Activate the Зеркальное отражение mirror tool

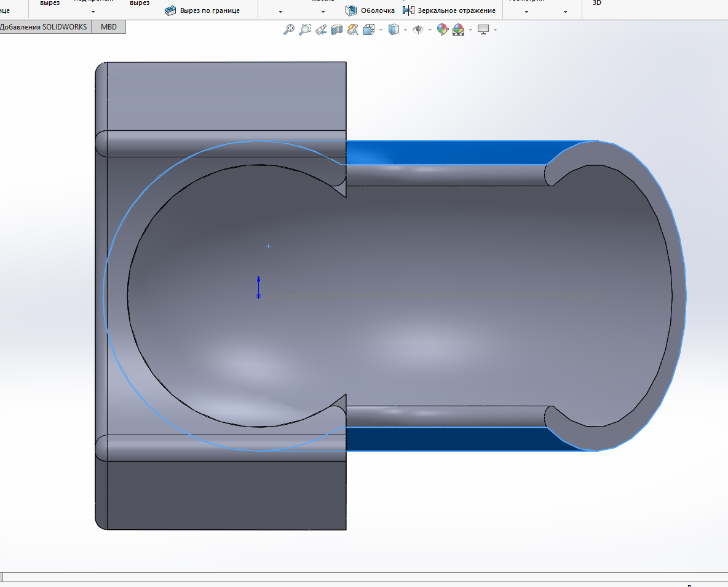[x=449, y=10]
